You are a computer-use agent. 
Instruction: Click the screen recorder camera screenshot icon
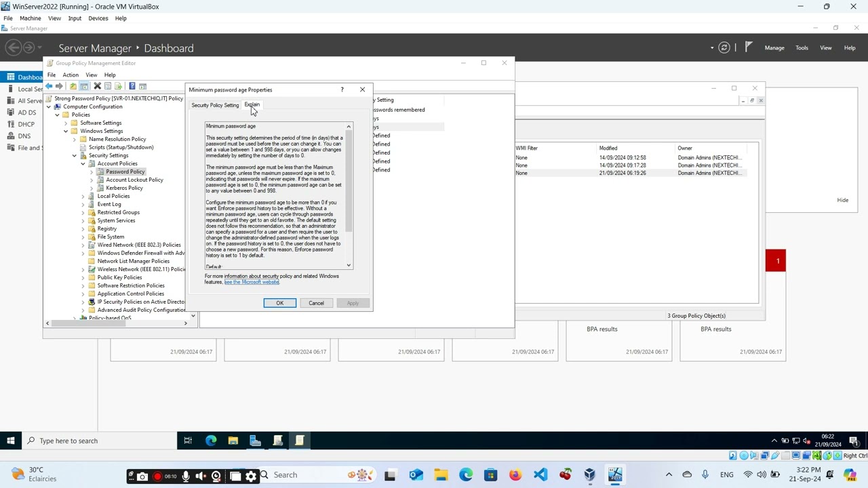tap(142, 476)
